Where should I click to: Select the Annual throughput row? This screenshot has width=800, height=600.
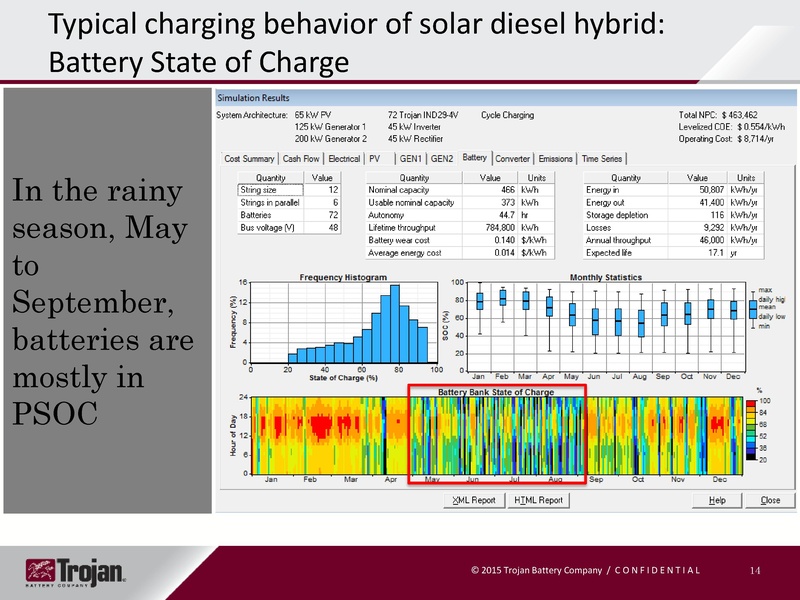tap(673, 240)
